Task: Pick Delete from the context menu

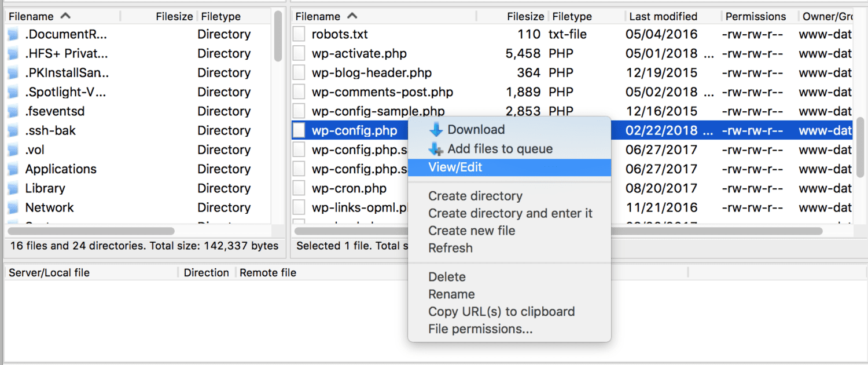Action: (447, 277)
